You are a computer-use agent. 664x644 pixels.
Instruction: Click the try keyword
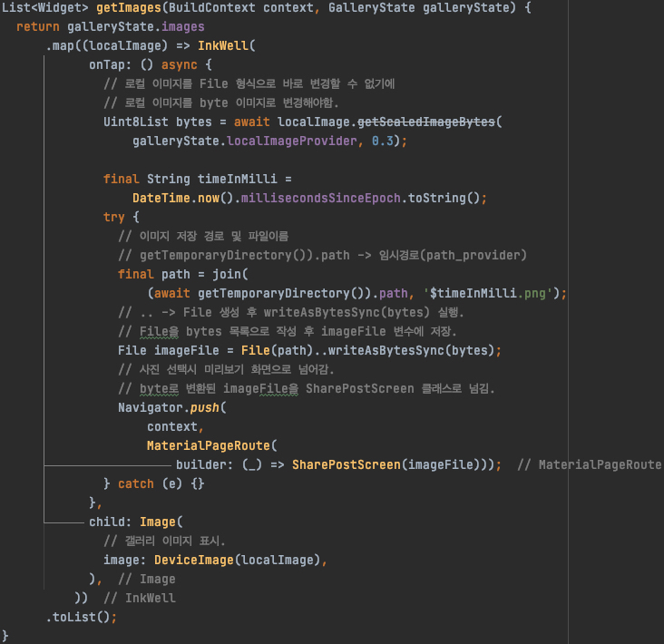(x=114, y=217)
